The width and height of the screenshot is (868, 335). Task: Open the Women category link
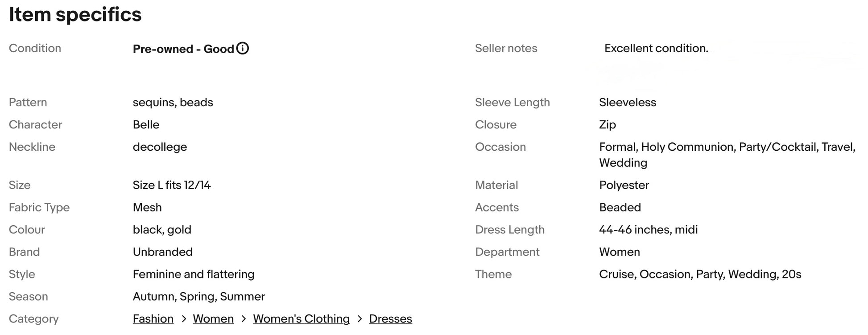tap(213, 319)
